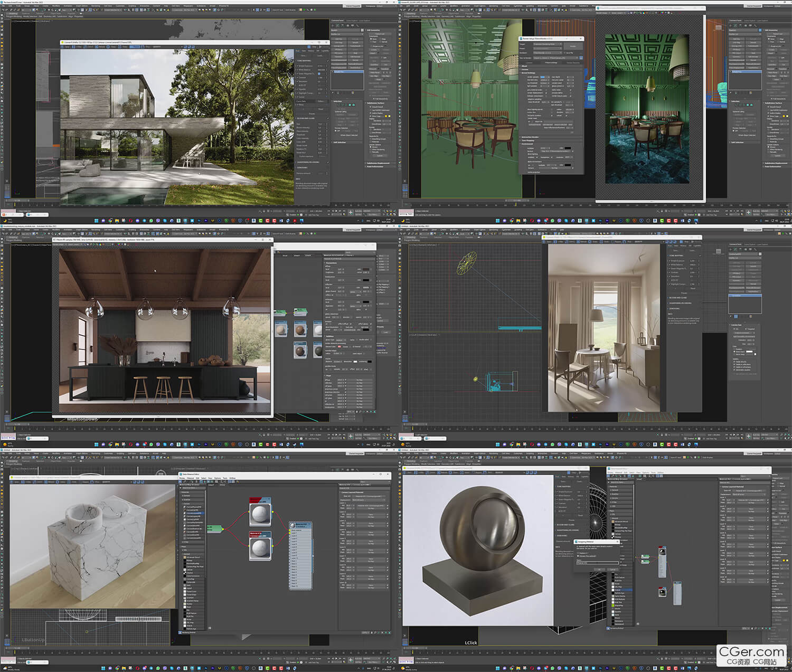Toggle Simple Exposure checkbox in bottom-right VFB

coord(557,491)
